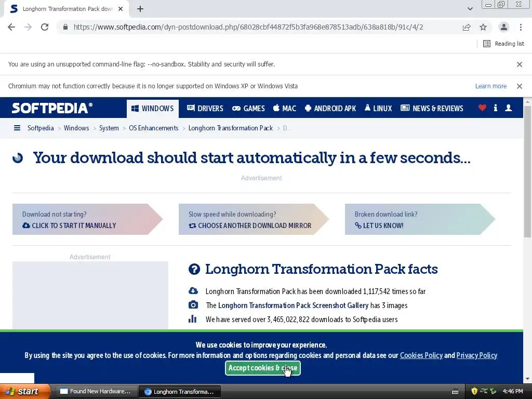Open Longhorn Transformation Pack Screenshot Gallery link
Screen dimensions: 532x399
click(293, 305)
